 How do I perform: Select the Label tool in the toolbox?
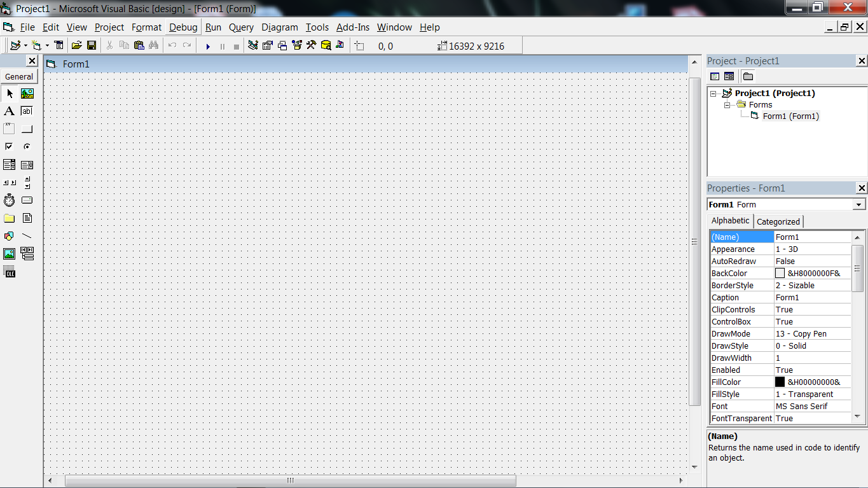[9, 111]
